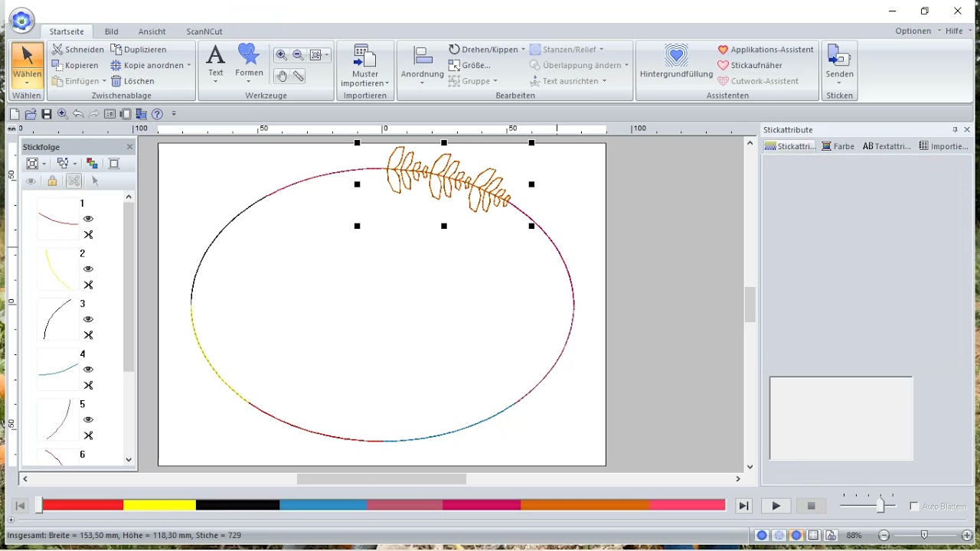Viewport: 980px width, 551px height.
Task: Click the Senden button
Action: point(839,65)
